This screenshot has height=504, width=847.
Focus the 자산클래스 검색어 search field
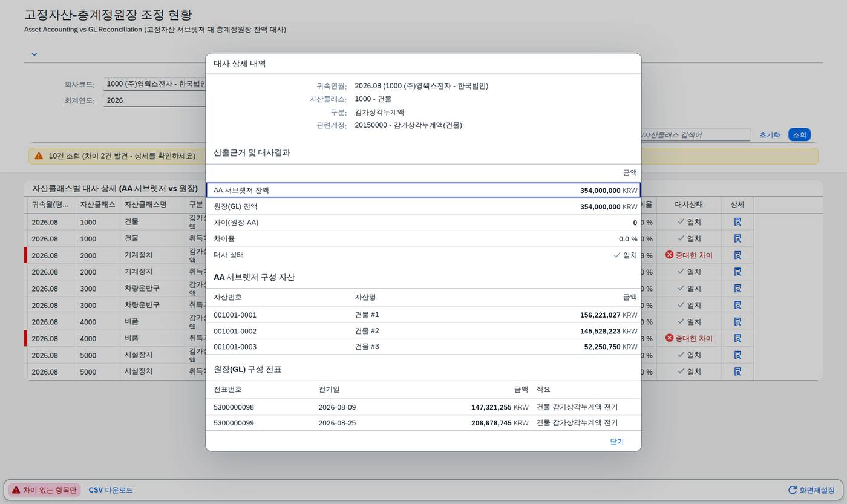(696, 135)
